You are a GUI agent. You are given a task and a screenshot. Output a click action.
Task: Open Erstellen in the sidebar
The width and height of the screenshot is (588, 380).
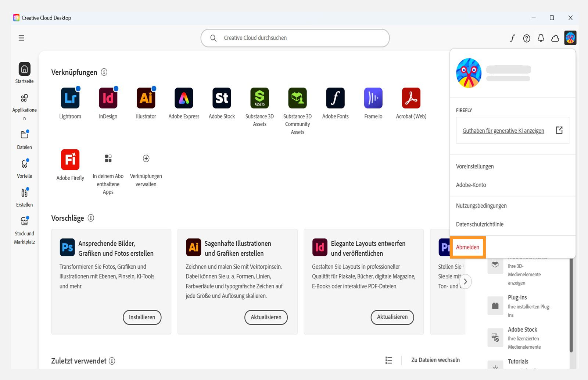(x=24, y=197)
